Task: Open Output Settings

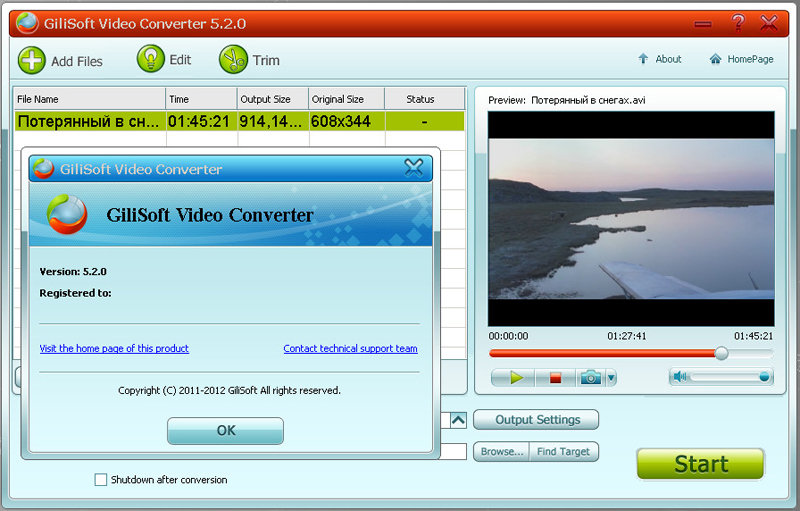Action: [x=536, y=420]
